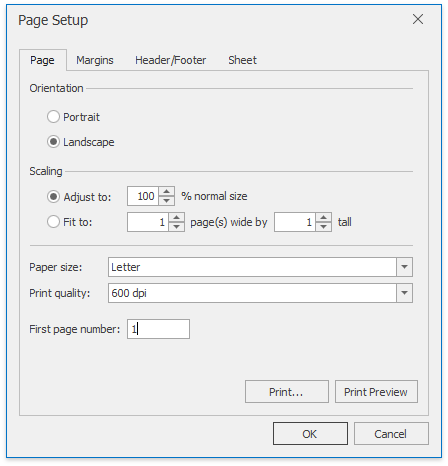Open the Header/Footer tab
The width and height of the screenshot is (448, 466).
click(x=170, y=60)
